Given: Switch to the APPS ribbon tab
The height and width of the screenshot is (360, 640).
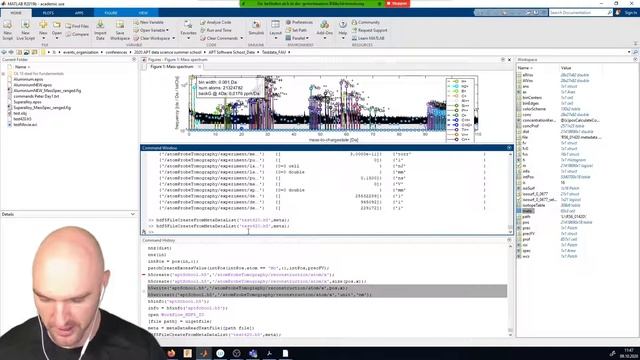Looking at the screenshot, I should tap(79, 13).
